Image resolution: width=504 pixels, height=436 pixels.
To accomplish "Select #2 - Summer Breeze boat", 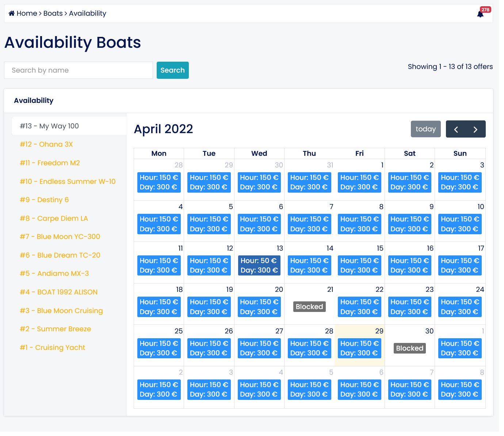I will coord(56,329).
